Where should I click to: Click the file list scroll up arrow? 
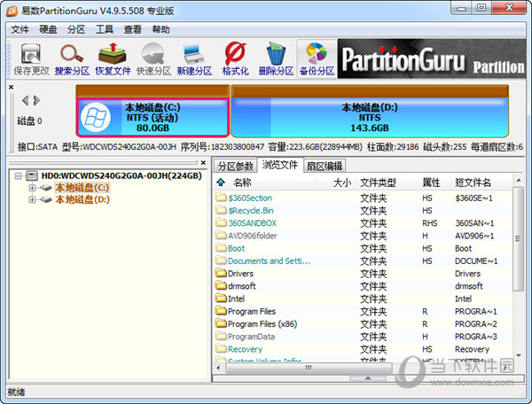[519, 181]
